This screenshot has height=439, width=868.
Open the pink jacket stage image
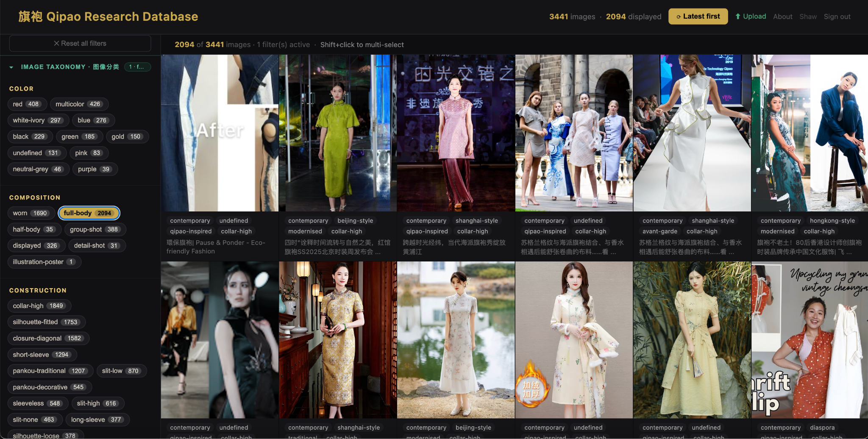click(x=456, y=133)
